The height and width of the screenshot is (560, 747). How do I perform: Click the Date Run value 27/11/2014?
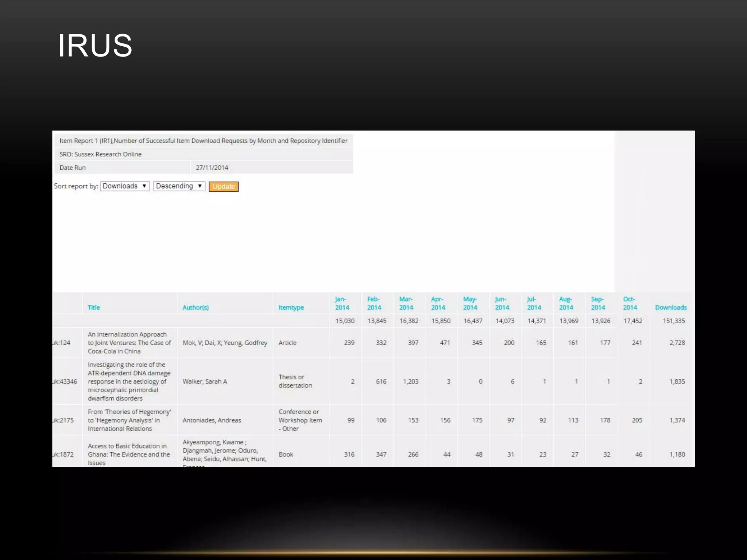tap(212, 168)
